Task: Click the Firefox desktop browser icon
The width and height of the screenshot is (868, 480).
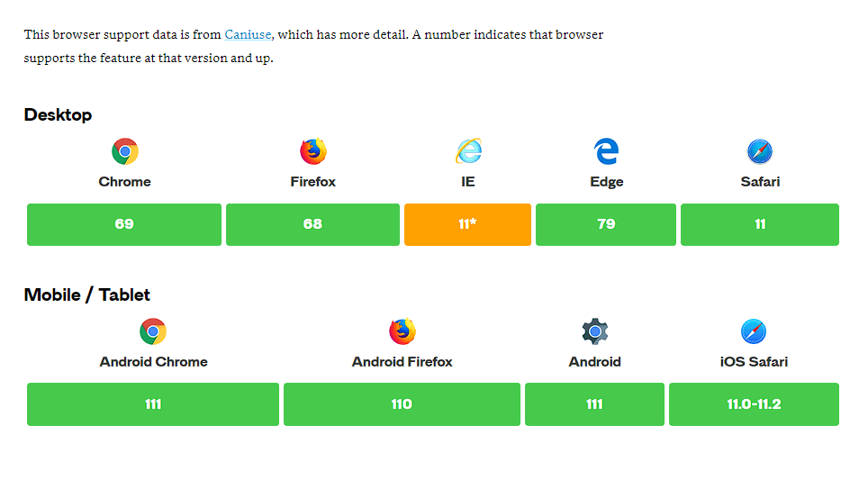Action: [x=313, y=151]
